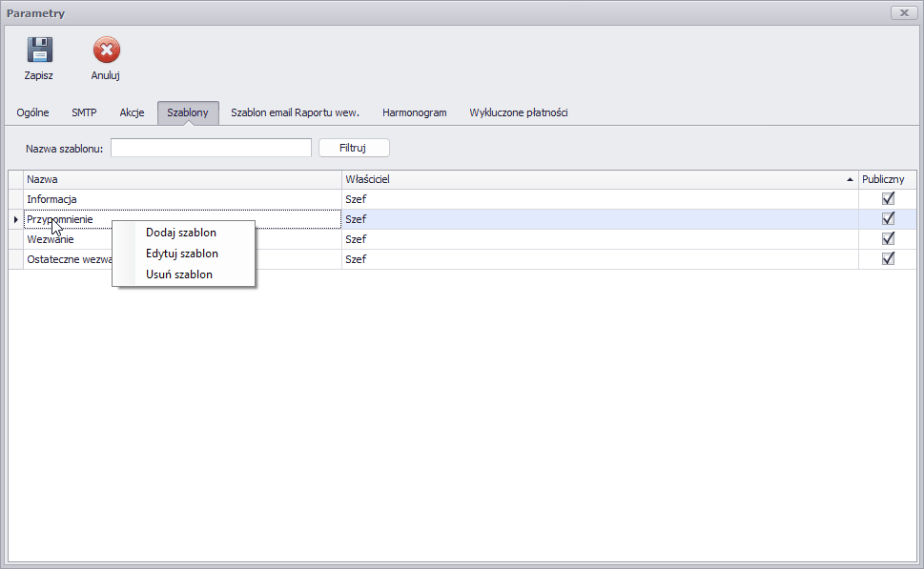924x569 pixels.
Task: Click the Filtruj button
Action: (354, 148)
